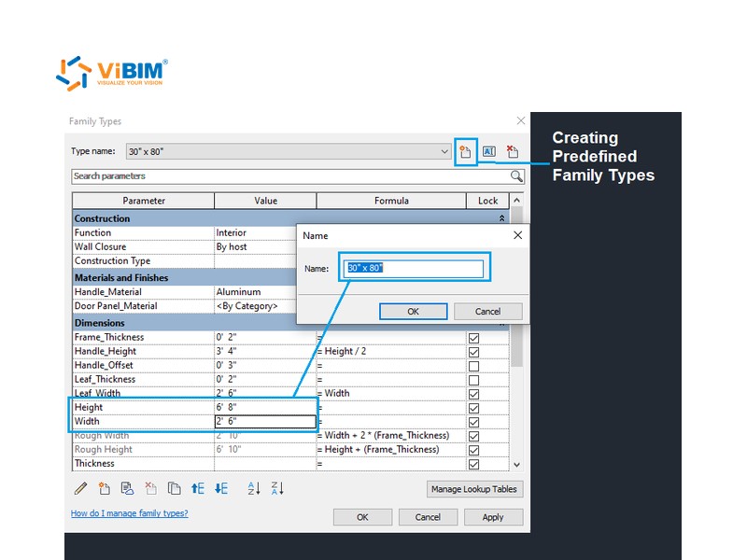Select the Function parameter row

(144, 232)
